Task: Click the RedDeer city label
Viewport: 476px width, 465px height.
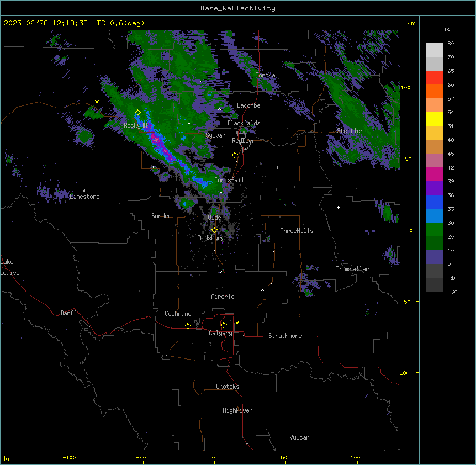Action: (x=243, y=141)
